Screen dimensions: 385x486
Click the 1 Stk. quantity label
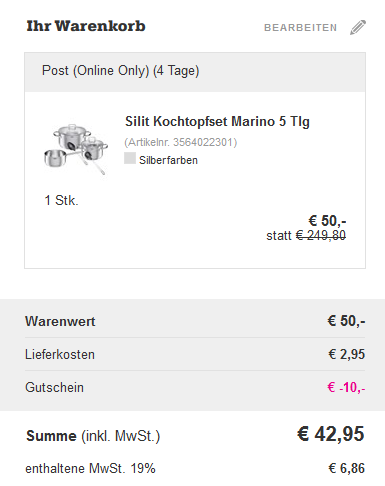pyautogui.click(x=61, y=200)
